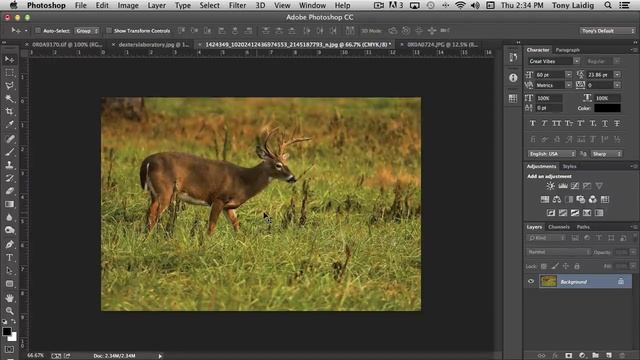Open the Image menu

(128, 5)
